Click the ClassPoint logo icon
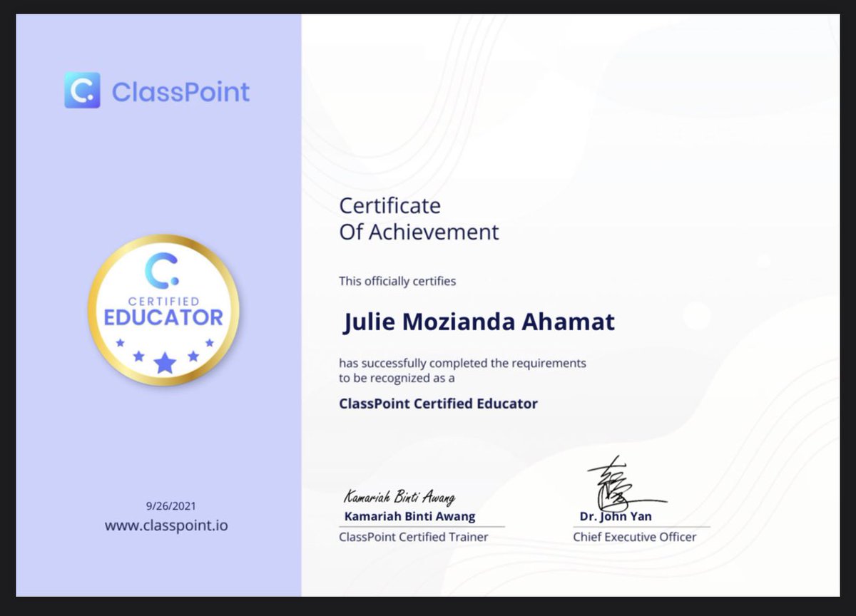The height and width of the screenshot is (616, 856). click(82, 91)
